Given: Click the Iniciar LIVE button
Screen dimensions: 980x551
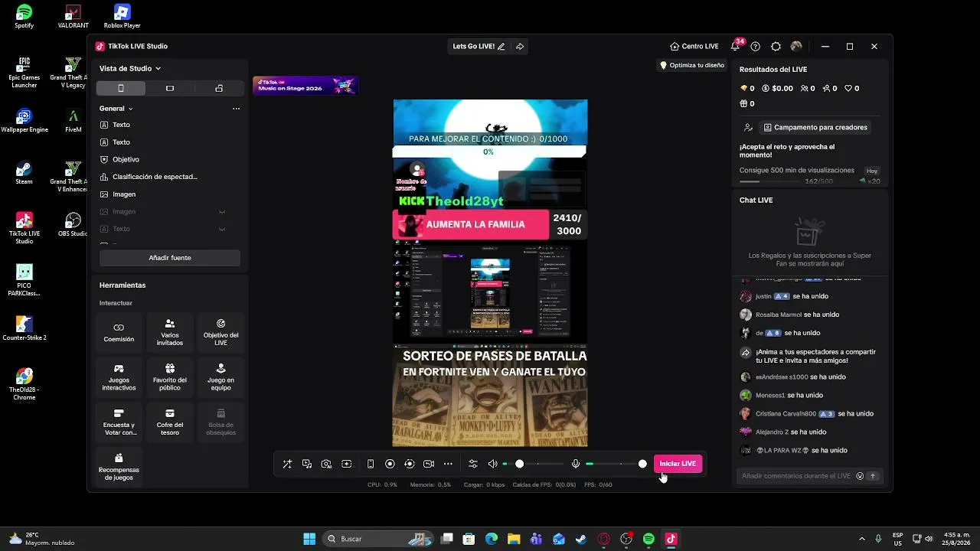Looking at the screenshot, I should (678, 464).
